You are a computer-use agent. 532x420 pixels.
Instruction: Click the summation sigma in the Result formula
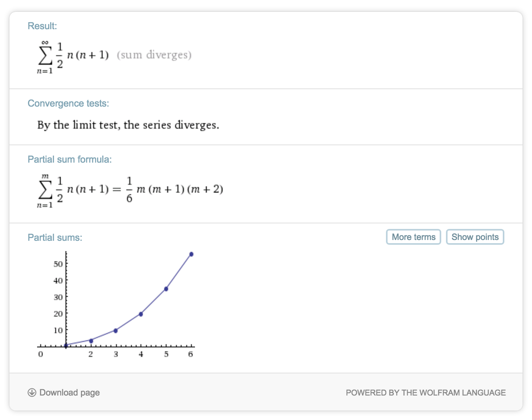pos(45,55)
